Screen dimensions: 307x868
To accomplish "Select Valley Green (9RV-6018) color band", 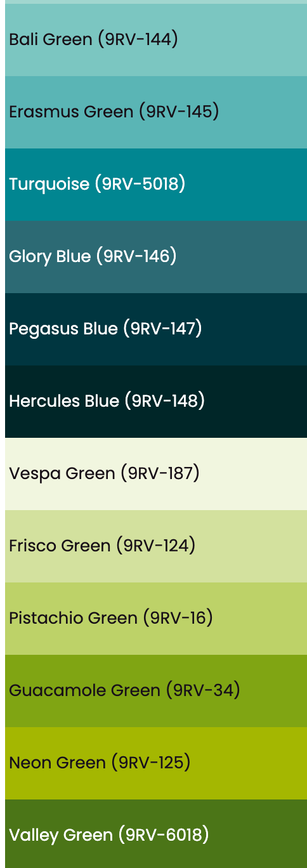I will 156,834.
